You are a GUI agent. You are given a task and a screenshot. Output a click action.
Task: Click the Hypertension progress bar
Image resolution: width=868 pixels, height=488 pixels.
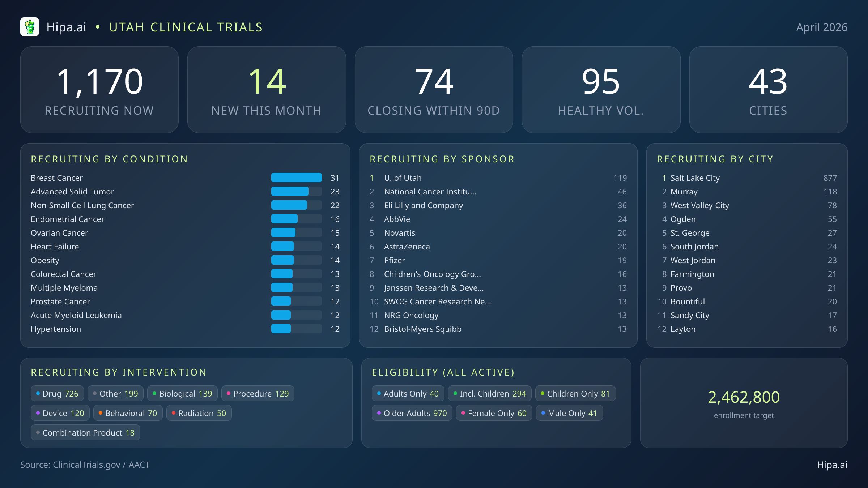pos(297,329)
